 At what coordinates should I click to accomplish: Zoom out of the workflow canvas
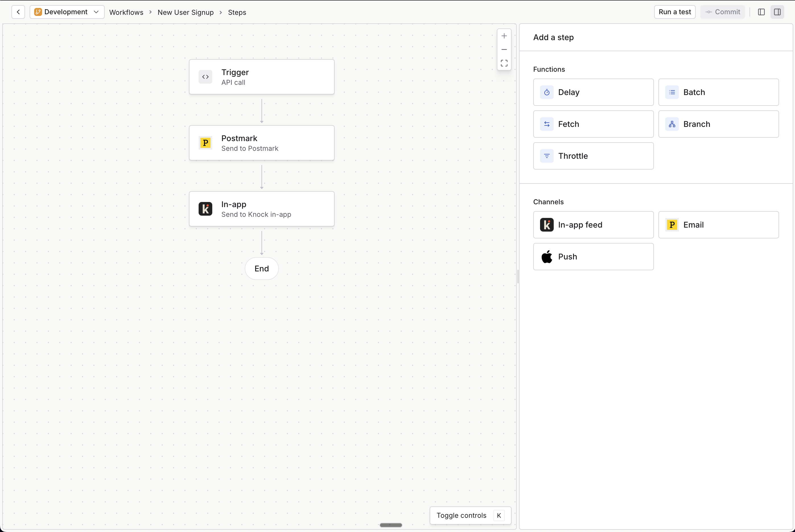[504, 49]
